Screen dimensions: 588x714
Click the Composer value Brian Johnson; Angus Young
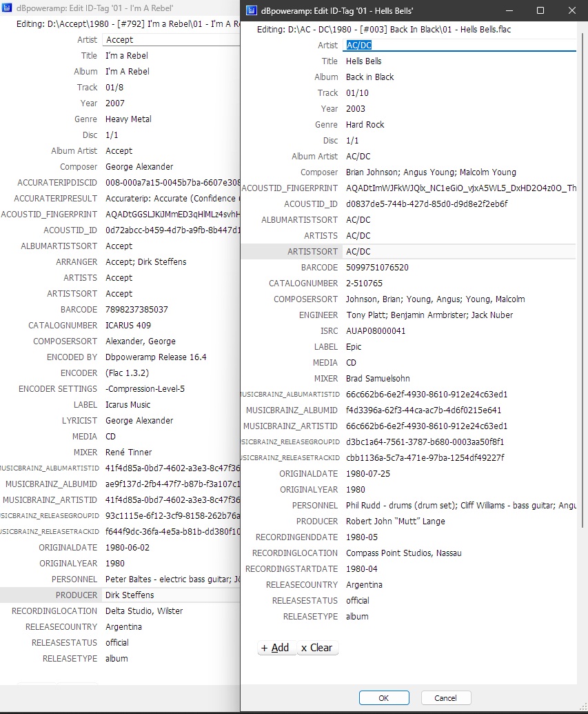tap(431, 172)
